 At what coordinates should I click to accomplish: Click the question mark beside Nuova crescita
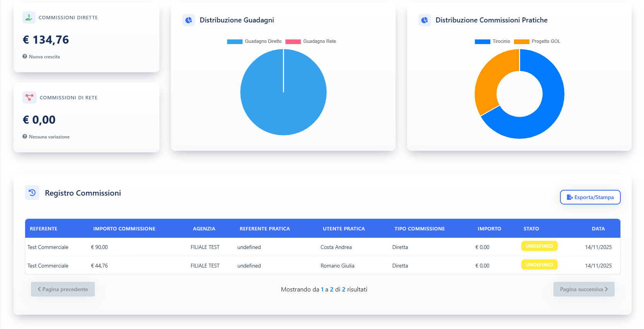pos(25,56)
